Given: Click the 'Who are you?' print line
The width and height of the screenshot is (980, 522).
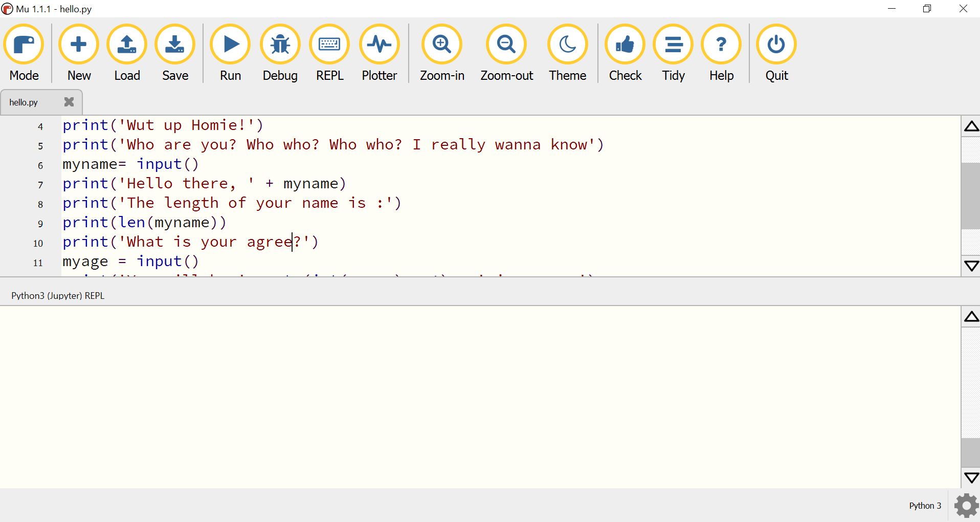Looking at the screenshot, I should [333, 145].
